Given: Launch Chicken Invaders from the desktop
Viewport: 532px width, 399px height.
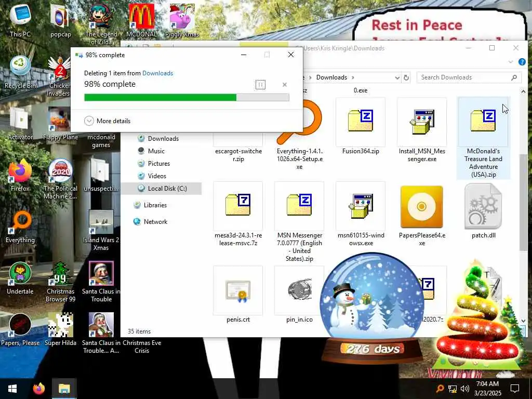Looking at the screenshot, I should (59, 76).
